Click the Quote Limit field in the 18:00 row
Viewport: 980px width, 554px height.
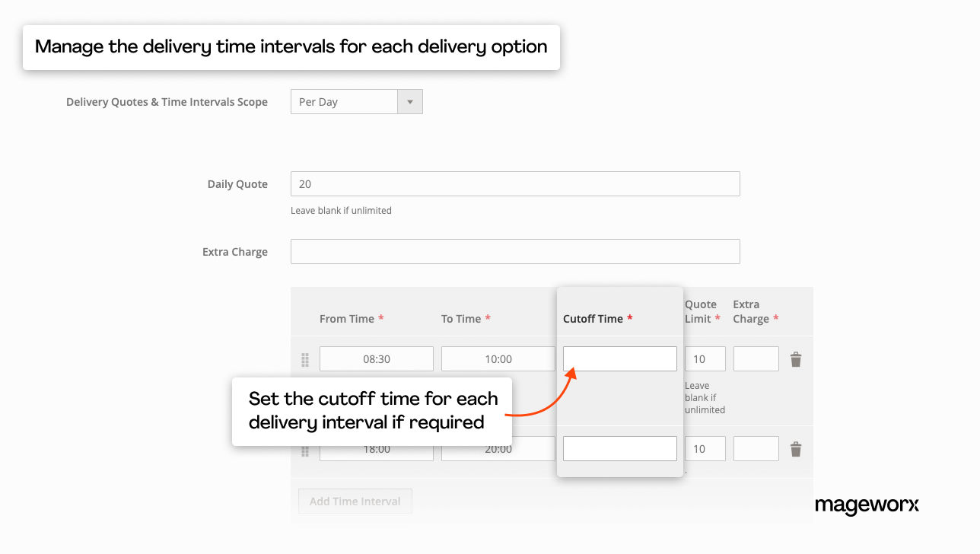click(705, 449)
